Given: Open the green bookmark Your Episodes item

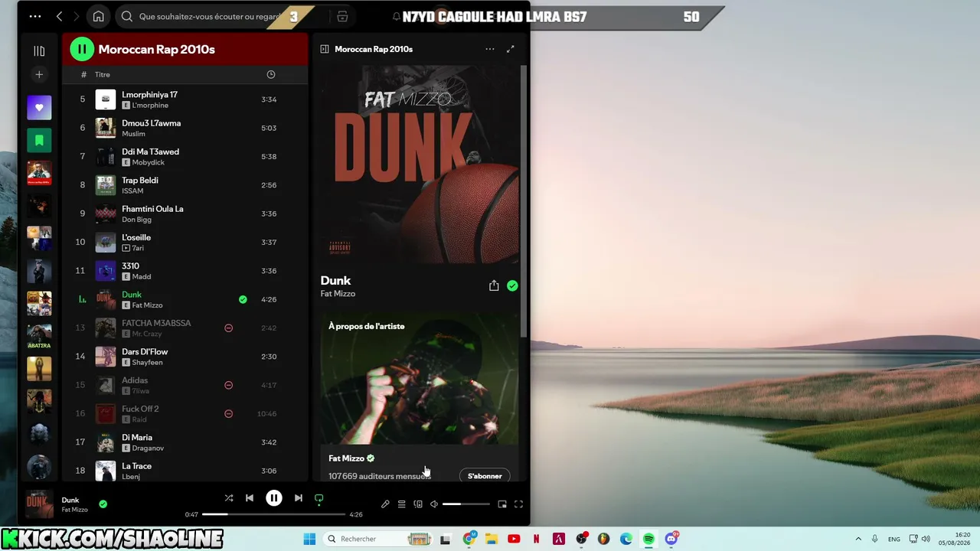Looking at the screenshot, I should pyautogui.click(x=39, y=140).
